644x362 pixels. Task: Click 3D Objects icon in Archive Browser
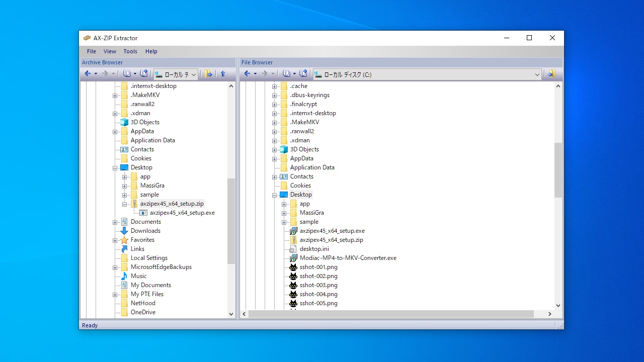click(x=124, y=122)
